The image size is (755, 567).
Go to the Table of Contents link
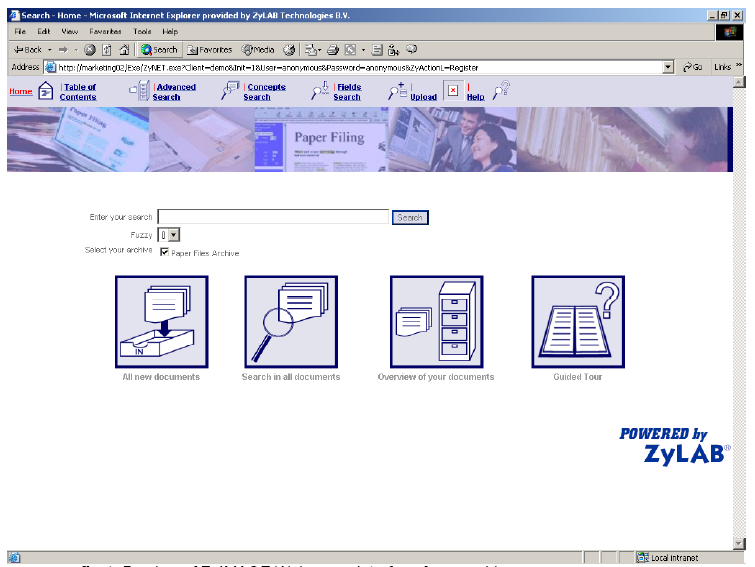tap(79, 92)
